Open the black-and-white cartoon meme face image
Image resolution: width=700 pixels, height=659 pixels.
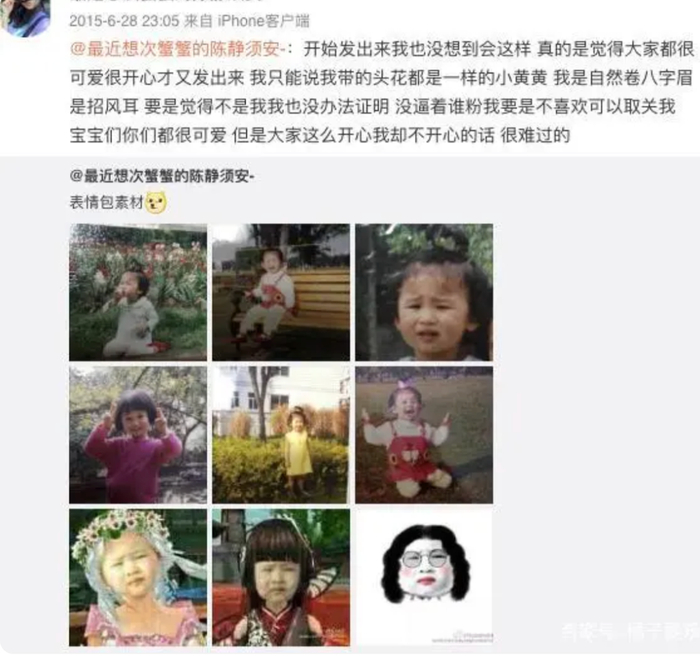(424, 578)
